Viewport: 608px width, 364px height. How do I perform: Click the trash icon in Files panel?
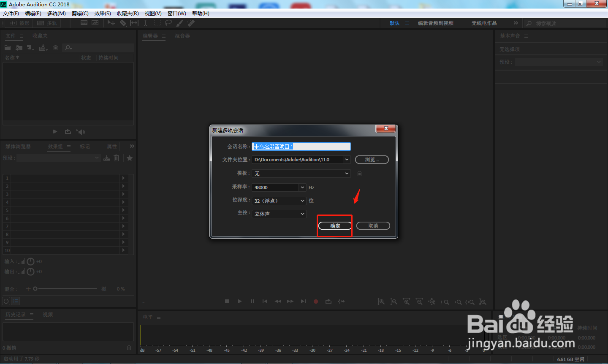pos(55,48)
